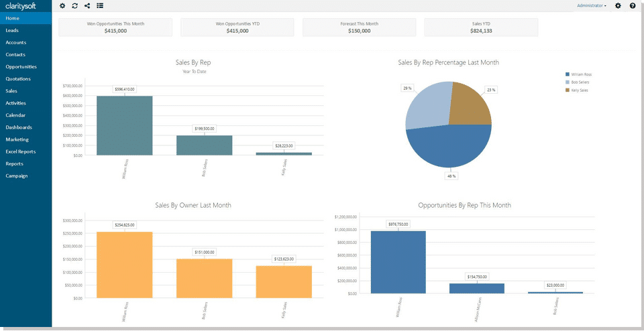Click the 29 % pie label
This screenshot has height=331, width=644.
tap(407, 88)
